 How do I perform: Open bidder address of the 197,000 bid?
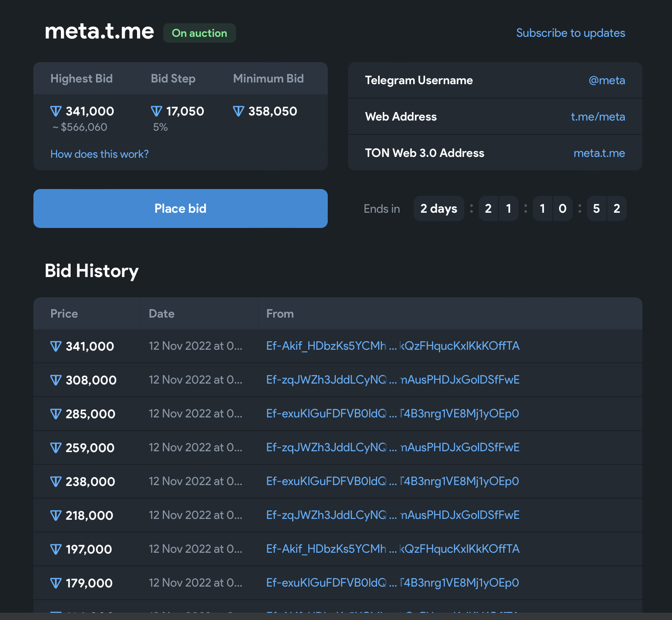tap(393, 549)
